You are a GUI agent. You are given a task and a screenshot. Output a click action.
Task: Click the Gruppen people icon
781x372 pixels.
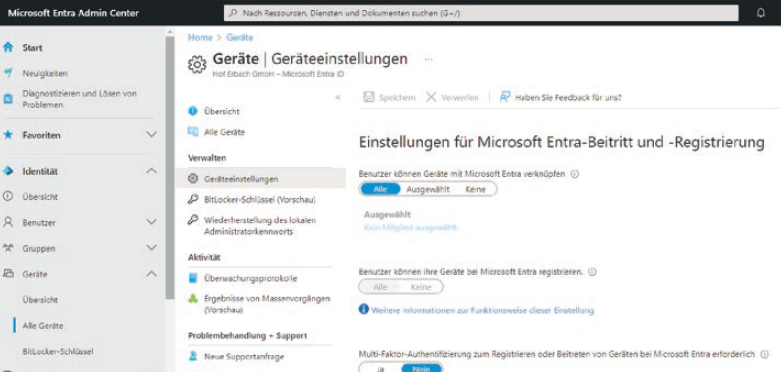coord(7,248)
